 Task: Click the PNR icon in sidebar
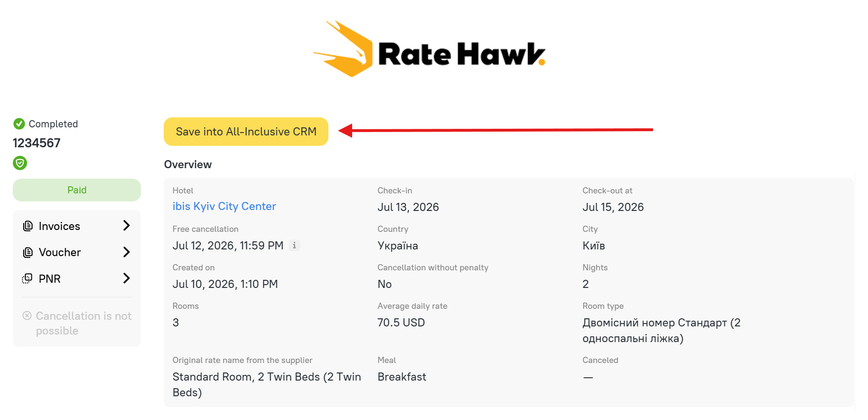(x=27, y=278)
